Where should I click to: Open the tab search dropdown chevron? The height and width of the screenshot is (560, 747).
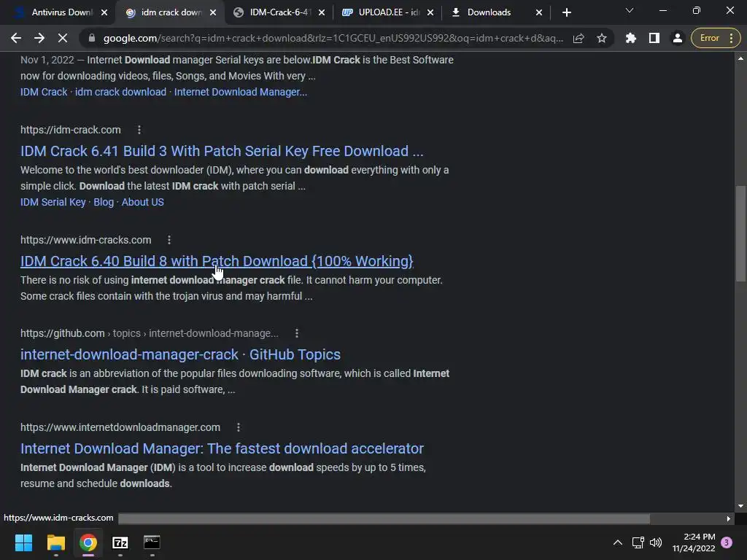[630, 10]
